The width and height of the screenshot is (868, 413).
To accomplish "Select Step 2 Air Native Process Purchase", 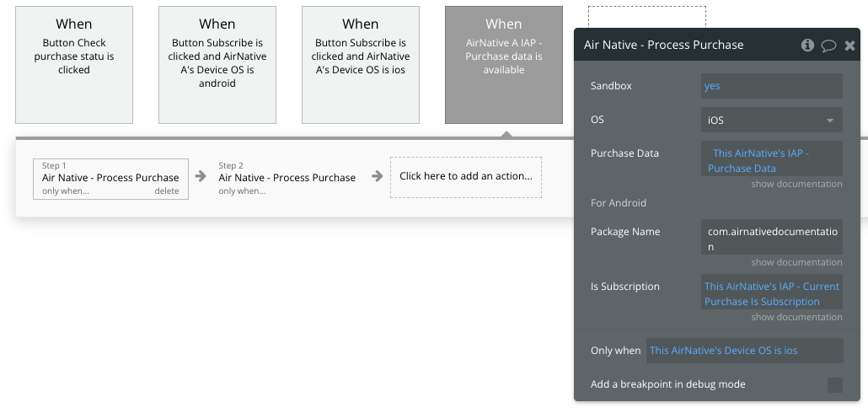I will (287, 178).
